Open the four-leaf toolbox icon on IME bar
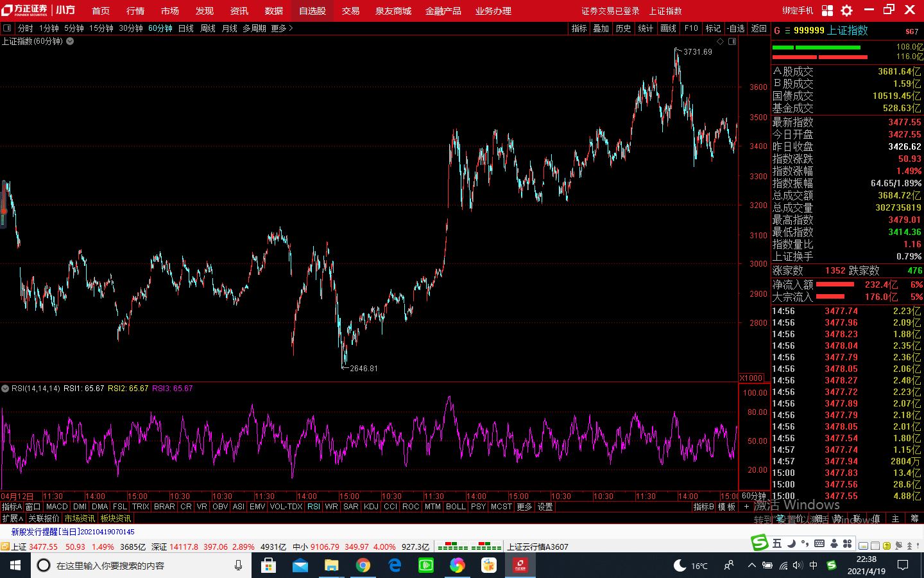924x578 pixels. pos(848,544)
